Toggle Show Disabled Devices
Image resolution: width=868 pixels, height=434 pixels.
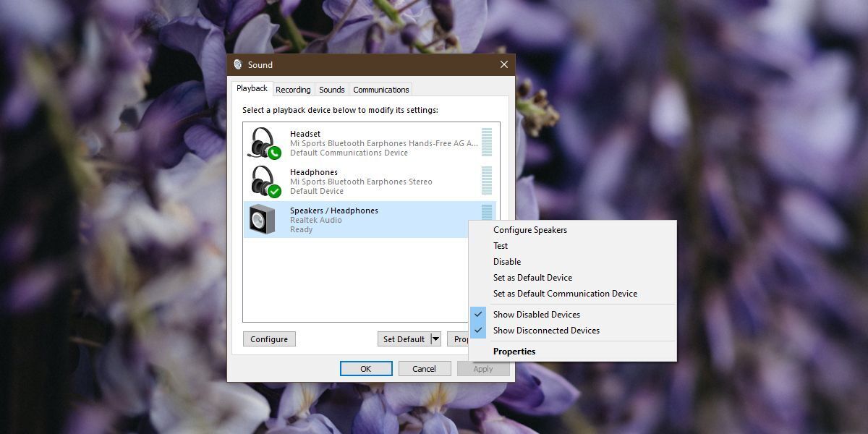click(537, 314)
